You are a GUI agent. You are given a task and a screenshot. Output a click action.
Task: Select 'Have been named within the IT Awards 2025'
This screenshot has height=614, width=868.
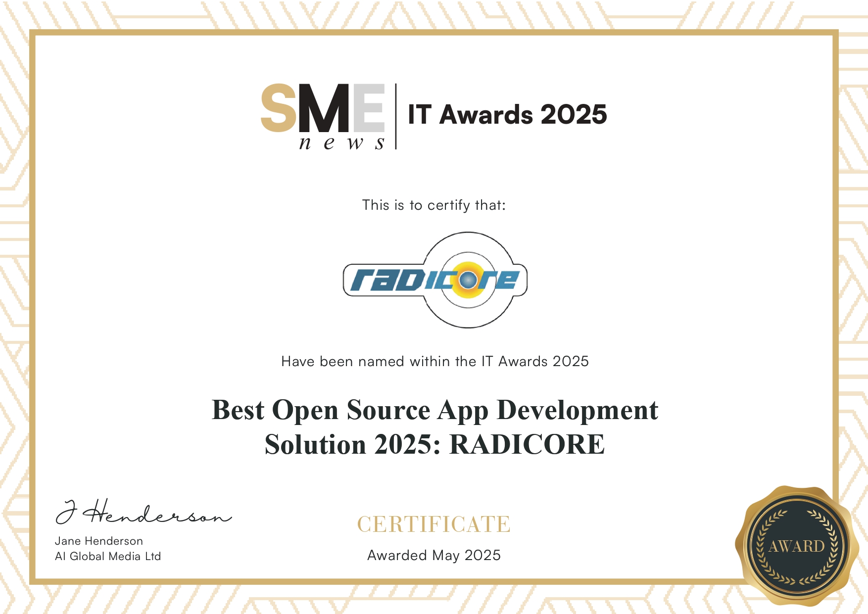point(434,362)
